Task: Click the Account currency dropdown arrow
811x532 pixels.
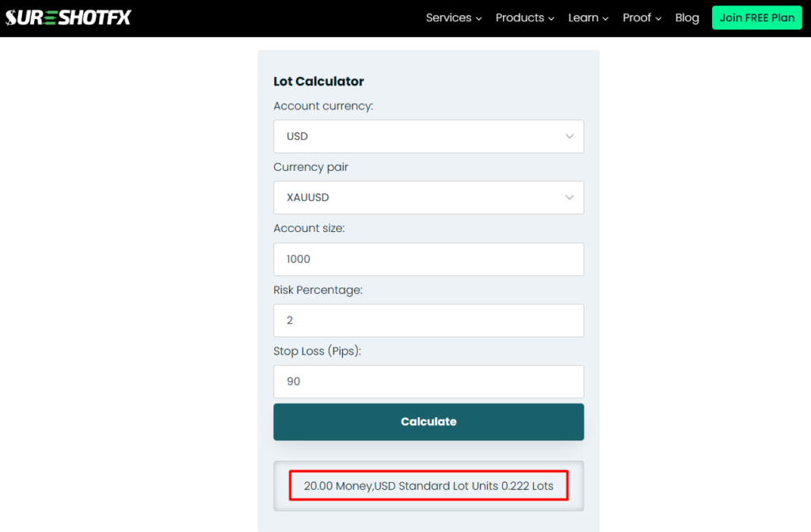Action: tap(569, 136)
